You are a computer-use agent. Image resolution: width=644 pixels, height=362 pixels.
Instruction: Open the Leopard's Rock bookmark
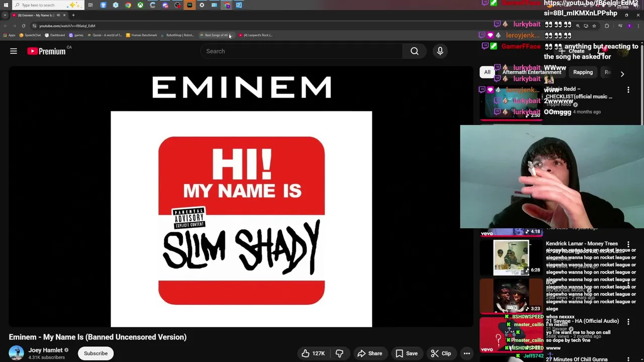(x=256, y=35)
